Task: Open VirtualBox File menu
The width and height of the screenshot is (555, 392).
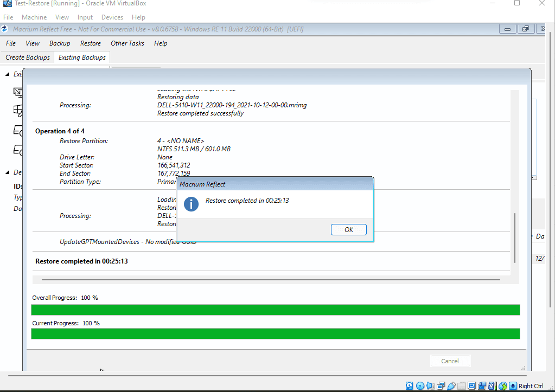Action: (x=8, y=17)
